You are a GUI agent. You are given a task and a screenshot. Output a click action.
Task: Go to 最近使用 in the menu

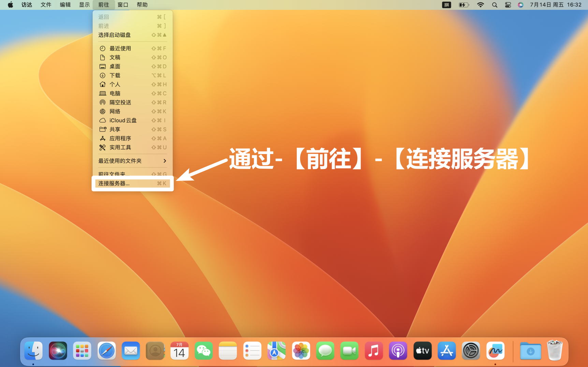pyautogui.click(x=132, y=48)
